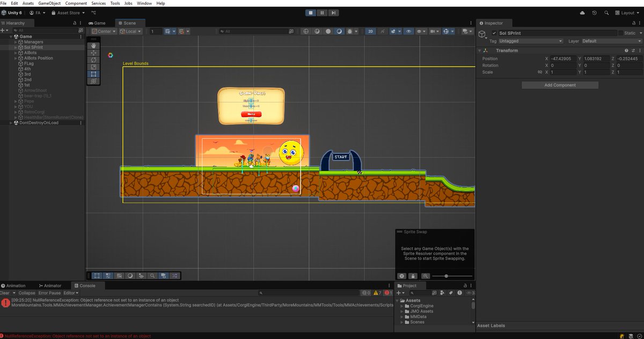Select RetroCorgi in the Hierarchy
The width and height of the screenshot is (644, 339).
pyautogui.click(x=35, y=112)
